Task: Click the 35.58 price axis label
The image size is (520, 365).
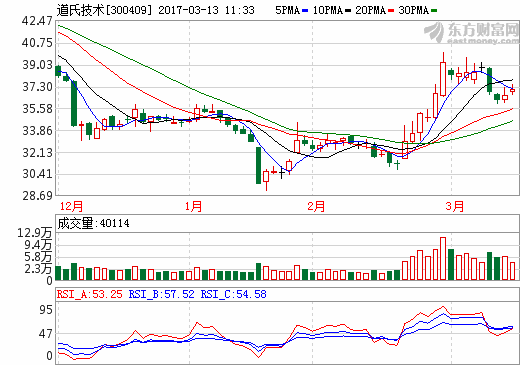Action: [x=37, y=109]
